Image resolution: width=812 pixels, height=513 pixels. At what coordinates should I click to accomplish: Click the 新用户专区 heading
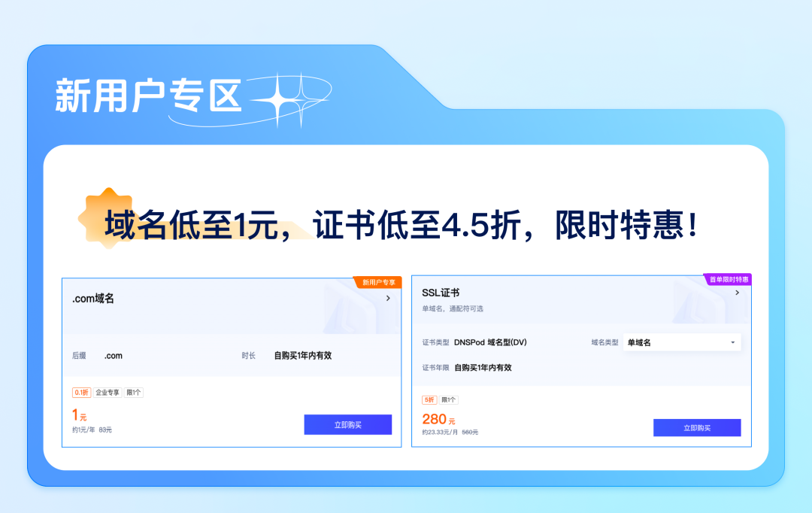[x=149, y=96]
